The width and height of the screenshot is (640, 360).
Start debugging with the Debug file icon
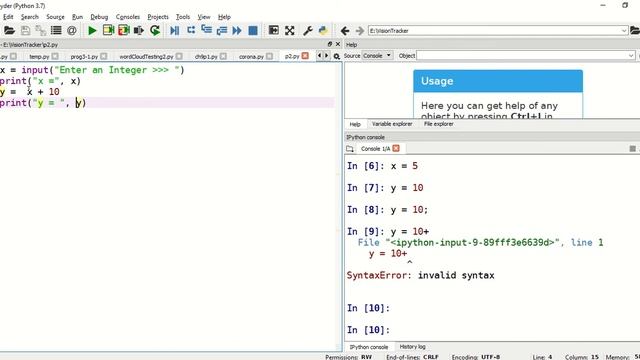(174, 31)
